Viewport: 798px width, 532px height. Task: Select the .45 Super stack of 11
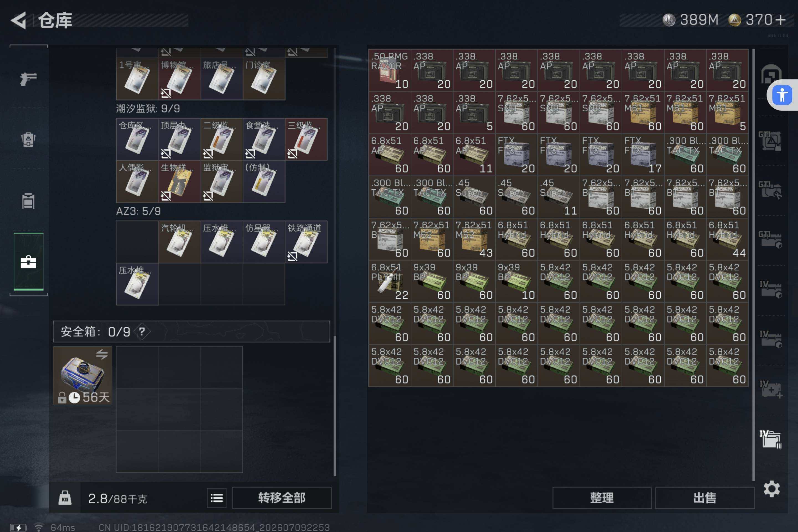click(559, 197)
